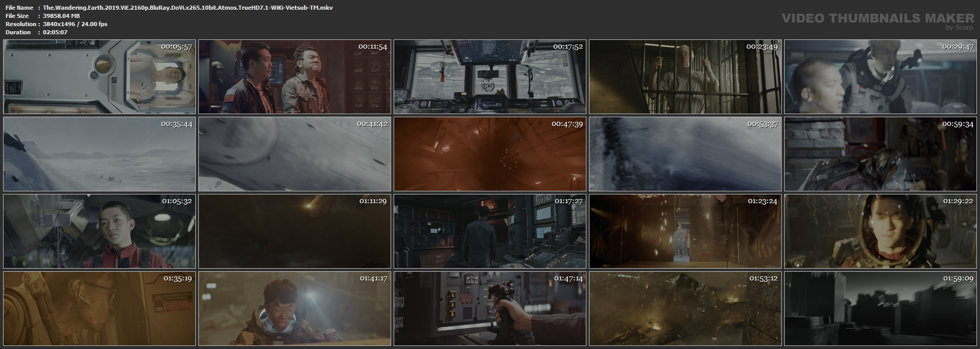Click the mkv file name text

(188, 8)
